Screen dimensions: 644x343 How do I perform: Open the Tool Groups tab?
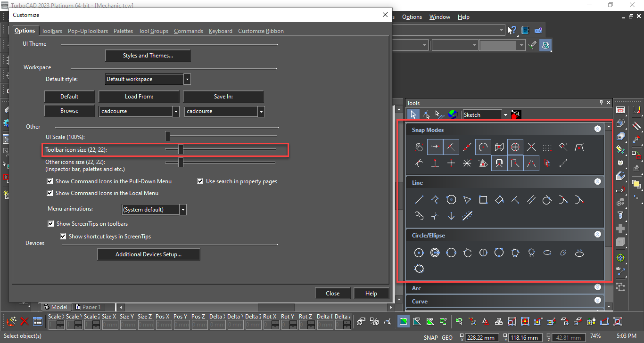pos(153,31)
